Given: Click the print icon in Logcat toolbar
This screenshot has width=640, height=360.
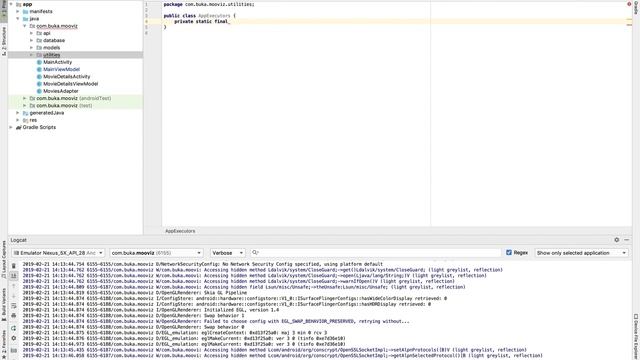Looking at the screenshot, I should point(13,316).
